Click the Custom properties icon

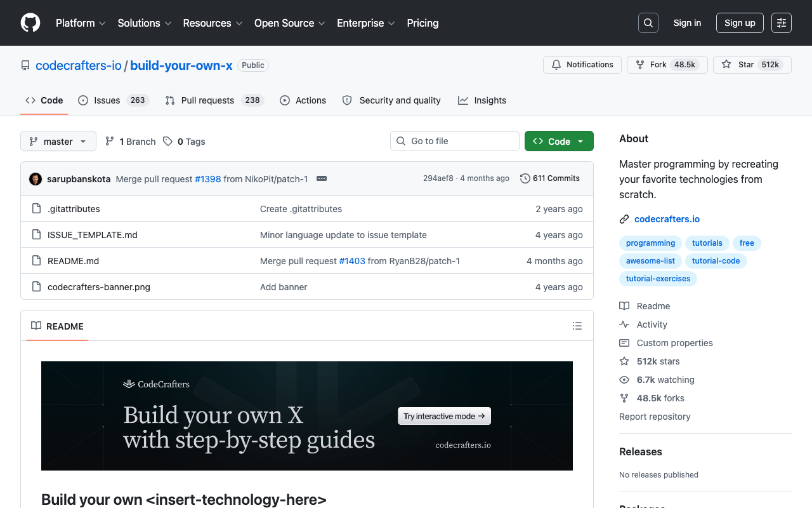point(624,343)
